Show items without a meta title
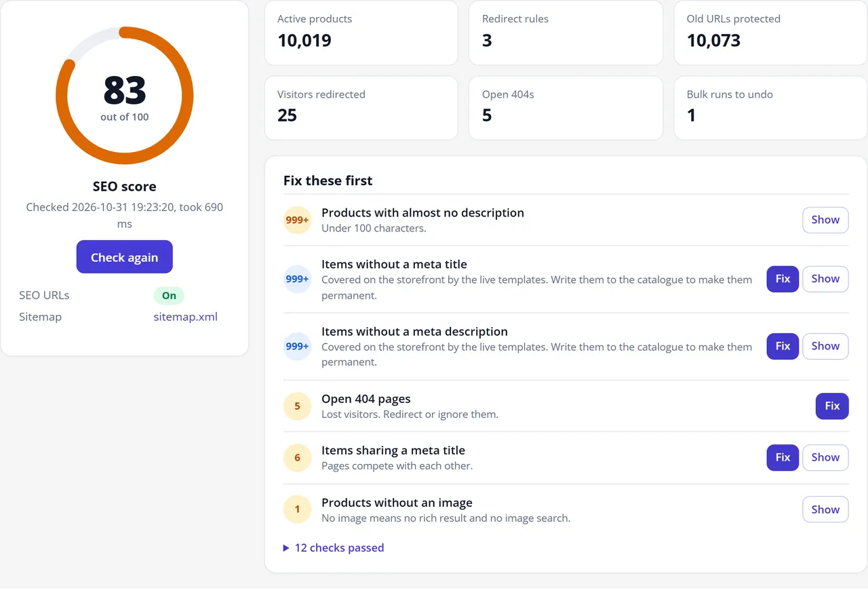Viewport: 868px width, 589px height. (x=825, y=279)
